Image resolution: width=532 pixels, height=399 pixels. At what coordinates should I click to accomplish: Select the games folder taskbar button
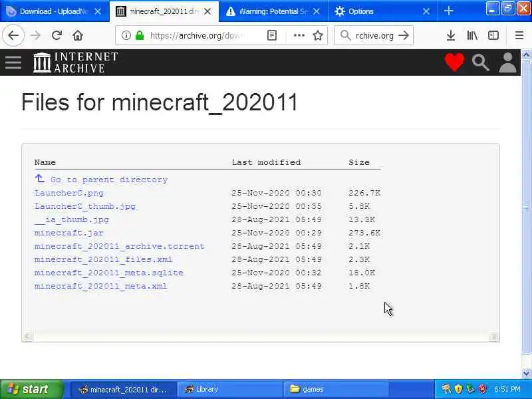[x=336, y=389]
